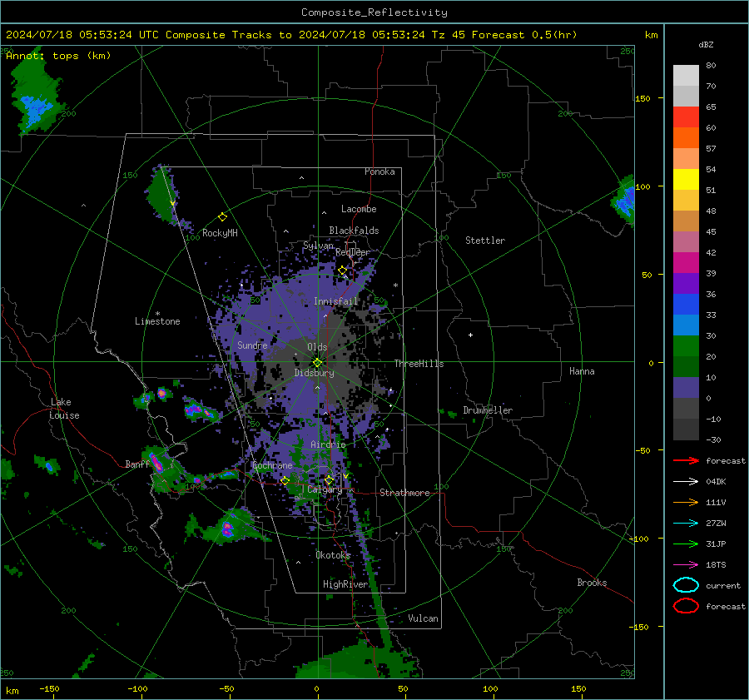Click the Banff city label
The width and height of the screenshot is (749, 700).
point(137,464)
